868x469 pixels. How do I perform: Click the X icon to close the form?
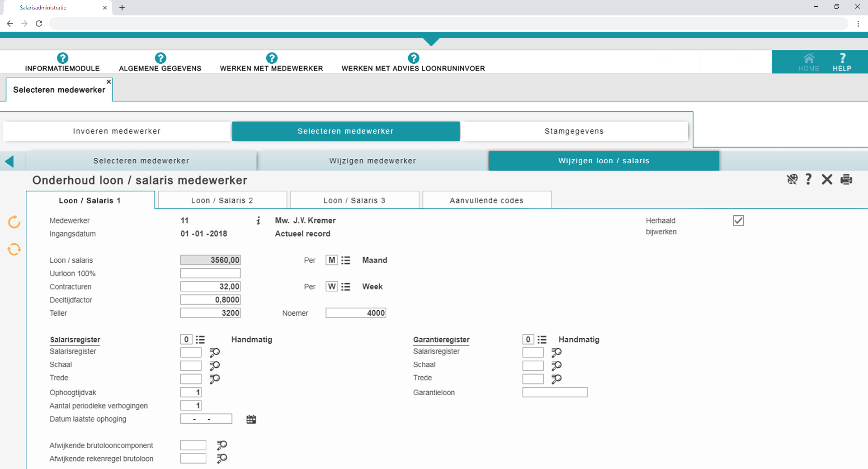[827, 180]
